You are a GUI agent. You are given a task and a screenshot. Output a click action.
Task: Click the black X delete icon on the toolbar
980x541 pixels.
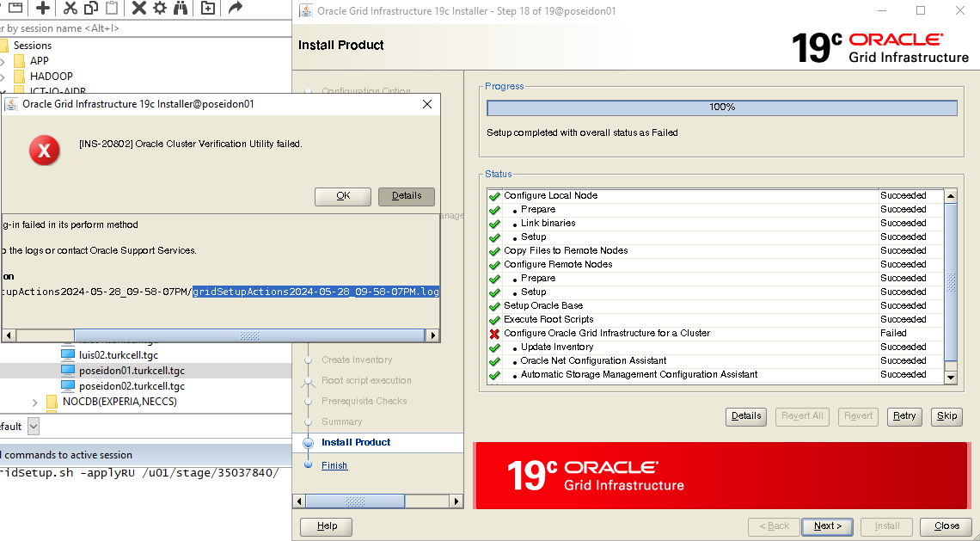click(139, 9)
